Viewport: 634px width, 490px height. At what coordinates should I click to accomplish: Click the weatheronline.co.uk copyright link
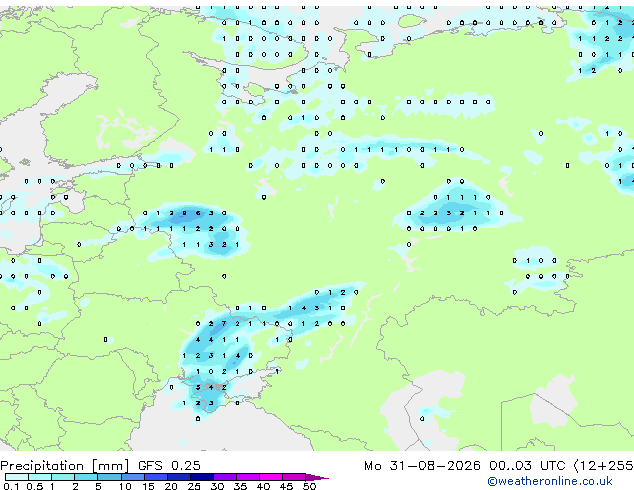[550, 481]
